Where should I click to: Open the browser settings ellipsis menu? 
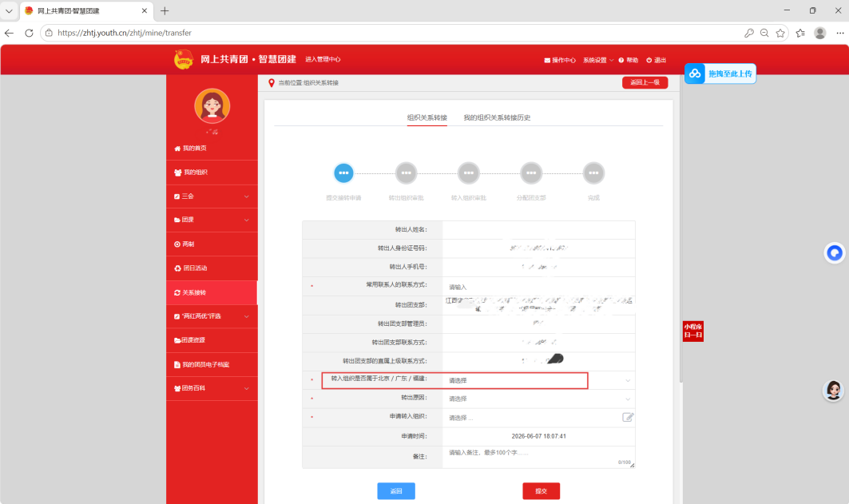(839, 33)
